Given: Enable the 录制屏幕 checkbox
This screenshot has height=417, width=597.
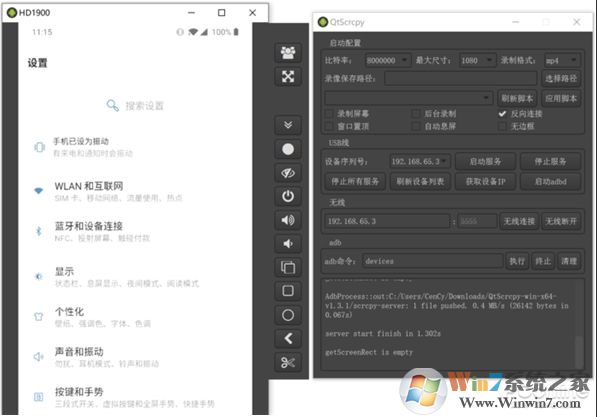Looking at the screenshot, I should click(329, 114).
